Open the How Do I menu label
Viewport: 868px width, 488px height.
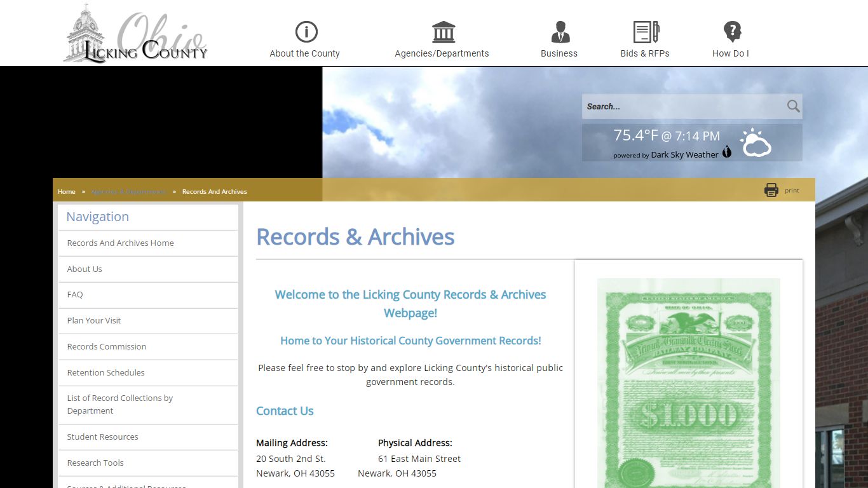[731, 53]
